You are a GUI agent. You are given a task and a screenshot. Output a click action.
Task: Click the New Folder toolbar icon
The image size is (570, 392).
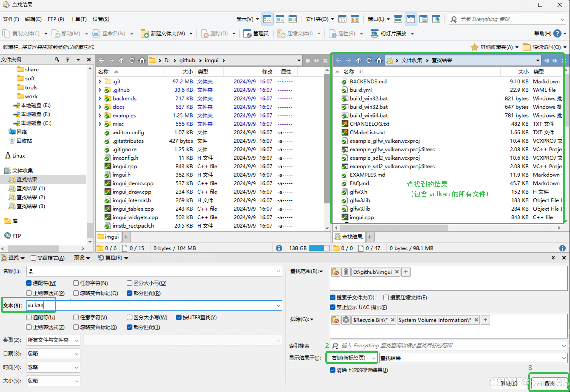click(145, 33)
